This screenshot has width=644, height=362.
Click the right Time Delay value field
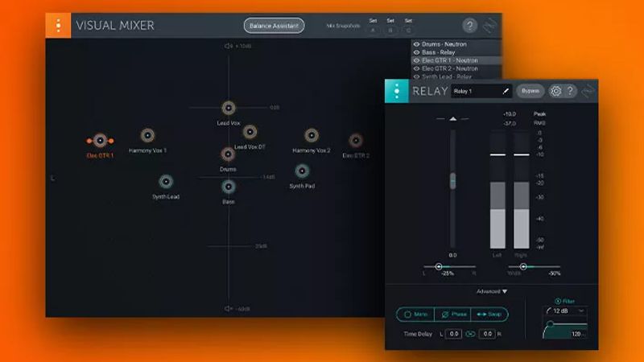487,334
